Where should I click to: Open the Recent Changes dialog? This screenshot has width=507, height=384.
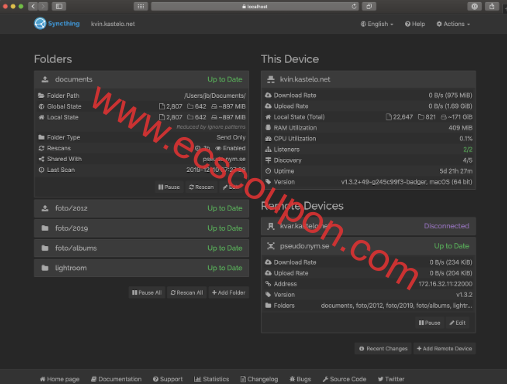pos(383,349)
